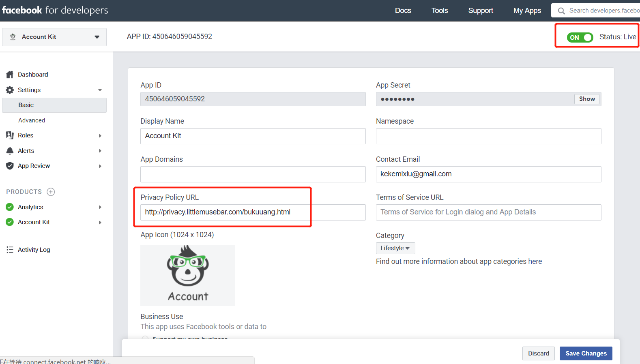Click the Settings gear icon
The height and width of the screenshot is (364, 640).
point(10,90)
